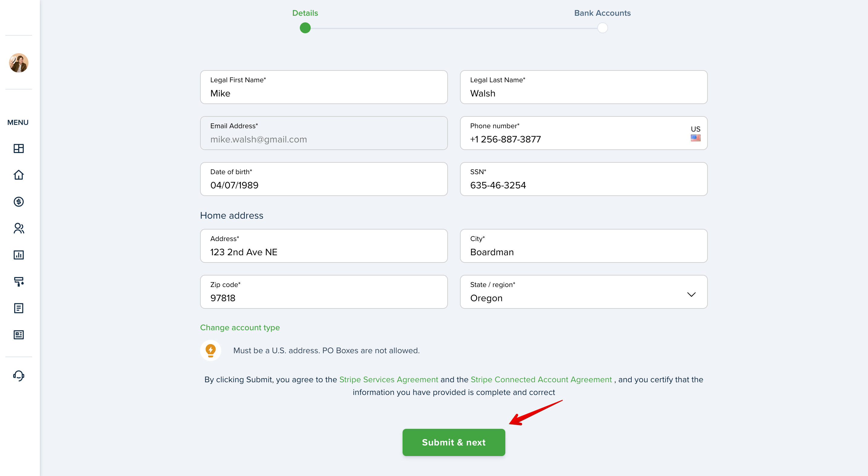The image size is (868, 476).
Task: Click the Submit & next button
Action: click(x=454, y=442)
